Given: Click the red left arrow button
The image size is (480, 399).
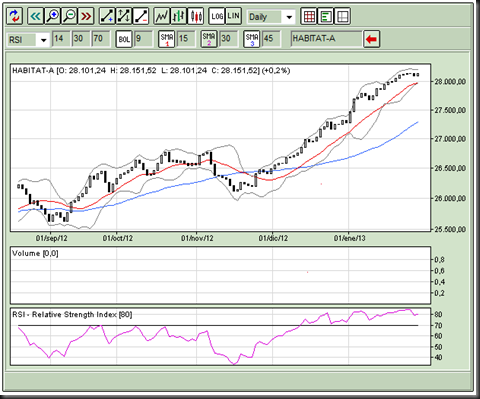Looking at the screenshot, I should pos(371,39).
